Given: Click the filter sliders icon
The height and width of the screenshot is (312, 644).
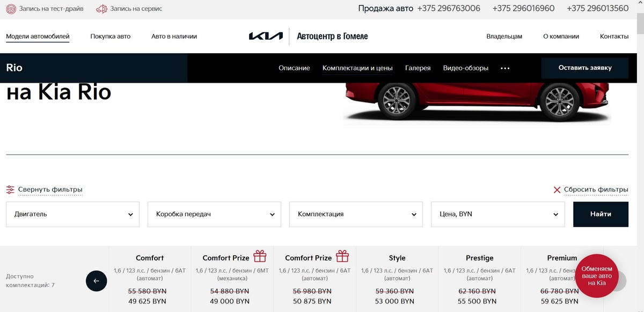Looking at the screenshot, I should click(10, 190).
